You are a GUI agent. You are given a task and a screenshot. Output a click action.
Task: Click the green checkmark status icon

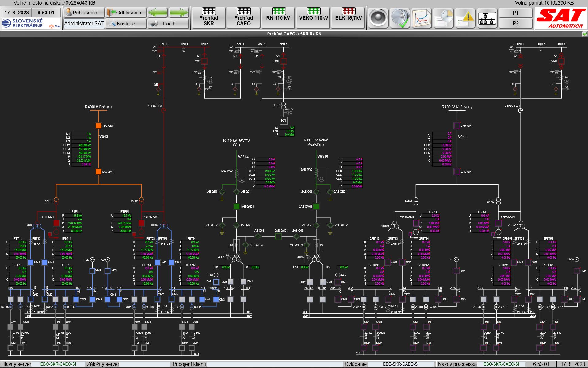point(585,34)
